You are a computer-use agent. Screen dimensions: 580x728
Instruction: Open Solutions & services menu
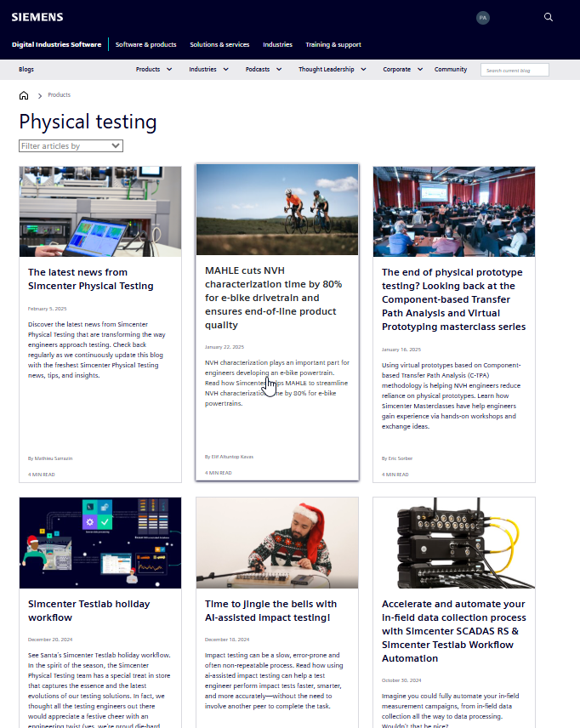click(219, 44)
